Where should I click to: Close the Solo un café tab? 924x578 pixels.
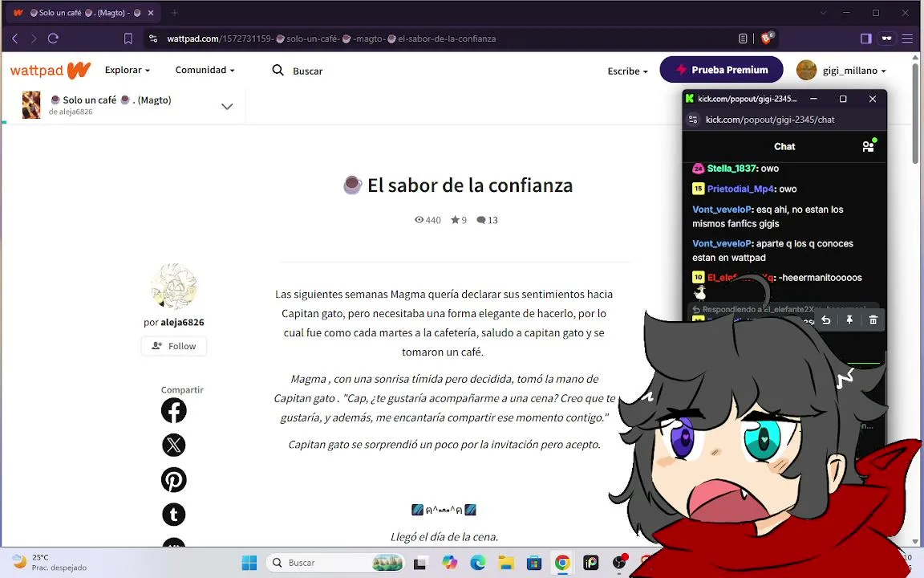[x=150, y=12]
